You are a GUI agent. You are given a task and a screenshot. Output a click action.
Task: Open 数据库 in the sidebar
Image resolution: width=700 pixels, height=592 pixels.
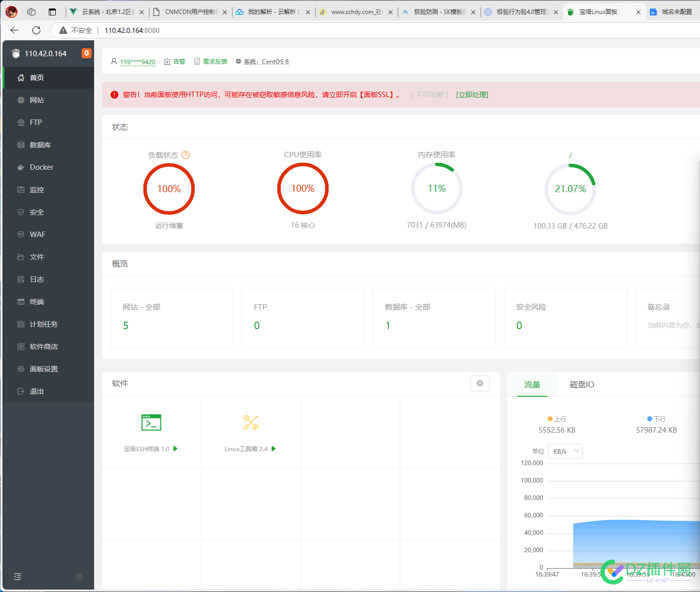48,145
